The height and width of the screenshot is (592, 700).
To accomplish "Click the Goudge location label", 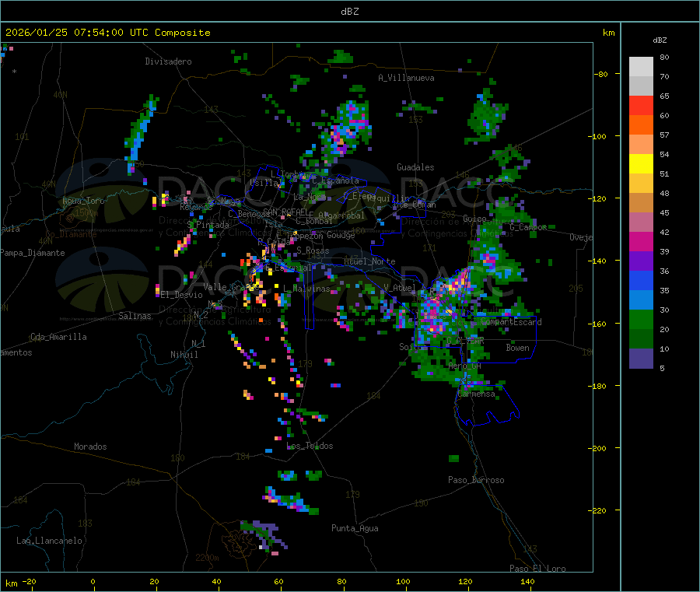I will click(x=341, y=235).
